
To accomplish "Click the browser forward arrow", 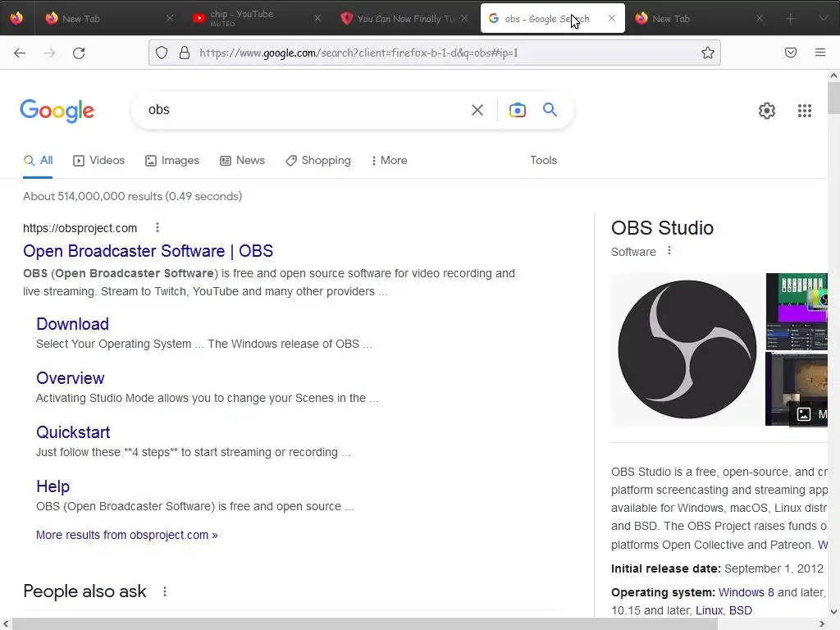I will (x=49, y=52).
